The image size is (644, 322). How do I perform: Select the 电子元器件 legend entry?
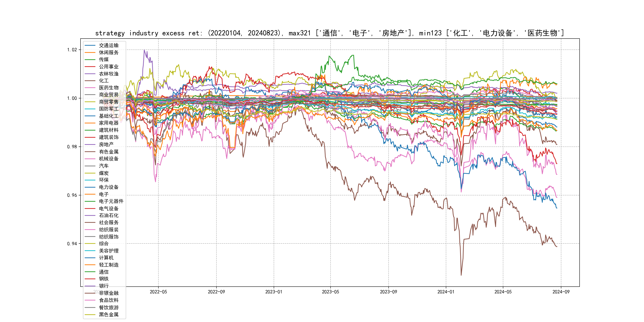[111, 201]
